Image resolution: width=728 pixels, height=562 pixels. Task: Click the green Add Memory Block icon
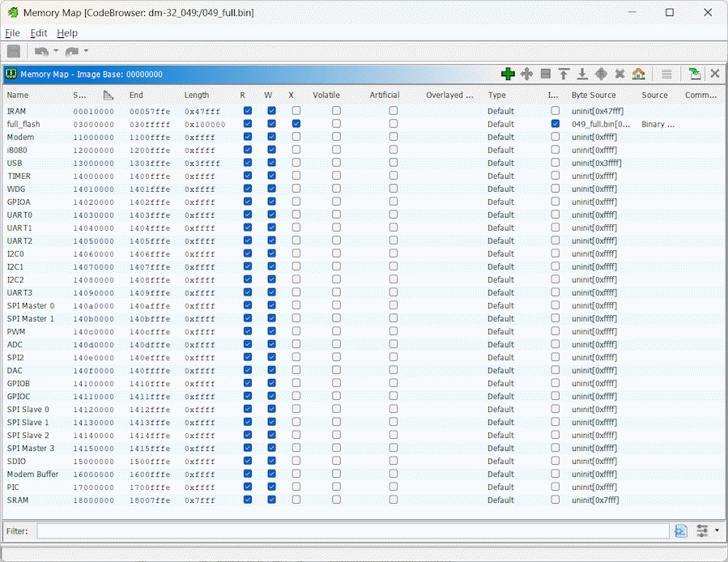508,74
